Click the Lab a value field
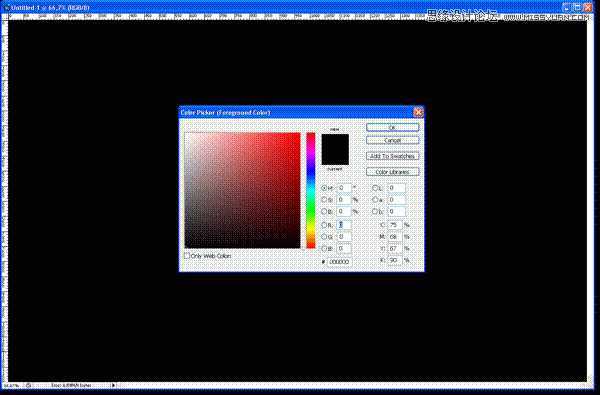Screen dimensions: 600x395 (396, 199)
